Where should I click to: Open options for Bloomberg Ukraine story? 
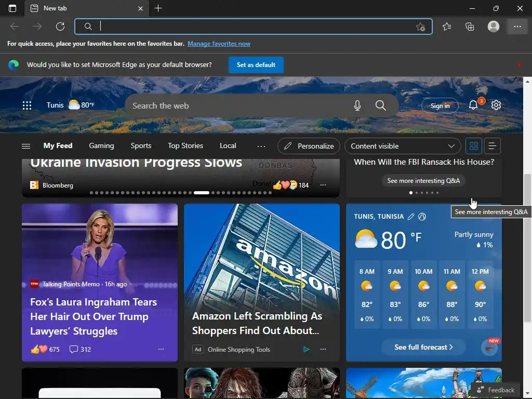[323, 185]
